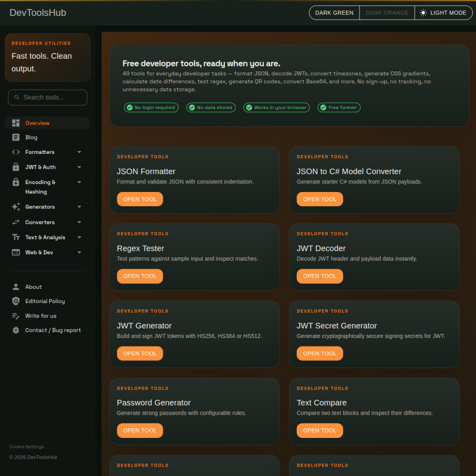Viewport: 476px width, 476px height.
Task: Click the Write for us pencil icon
Action: (16, 316)
